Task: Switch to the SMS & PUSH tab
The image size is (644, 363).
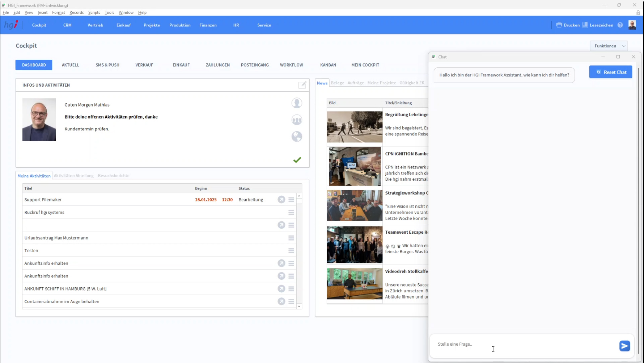Action: click(x=107, y=65)
